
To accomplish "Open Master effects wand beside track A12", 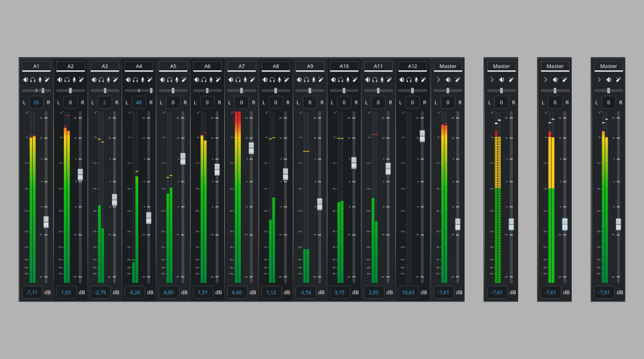I will 457,79.
